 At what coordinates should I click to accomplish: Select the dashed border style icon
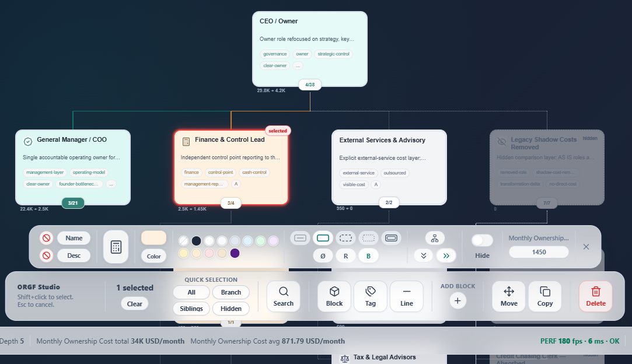(x=345, y=238)
